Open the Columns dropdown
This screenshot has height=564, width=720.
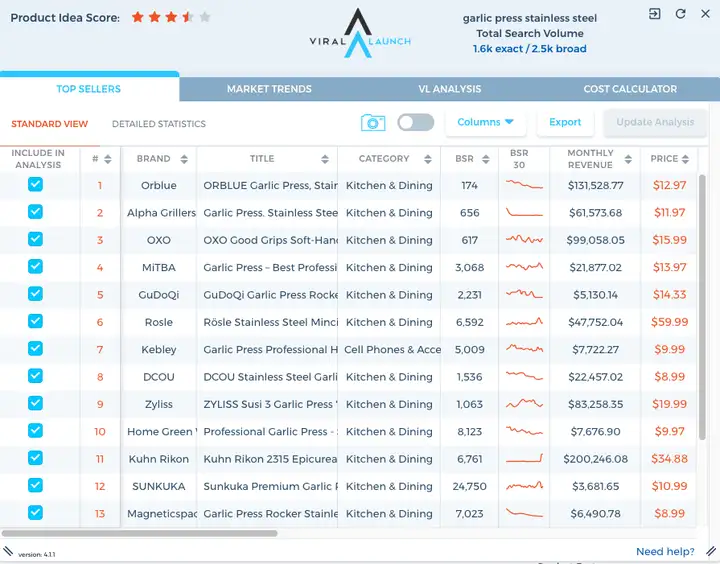[485, 122]
